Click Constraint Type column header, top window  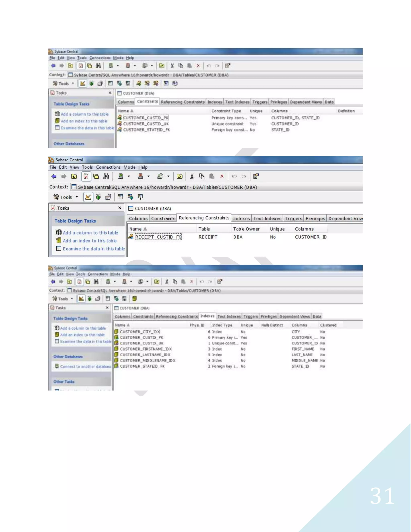coord(226,111)
